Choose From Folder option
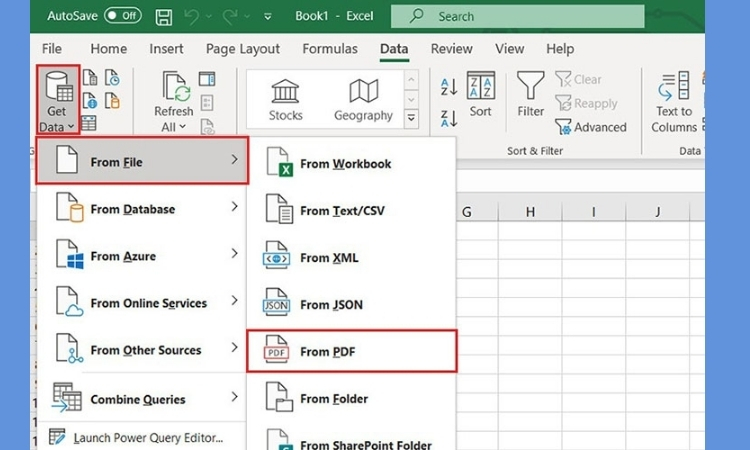 [x=352, y=398]
